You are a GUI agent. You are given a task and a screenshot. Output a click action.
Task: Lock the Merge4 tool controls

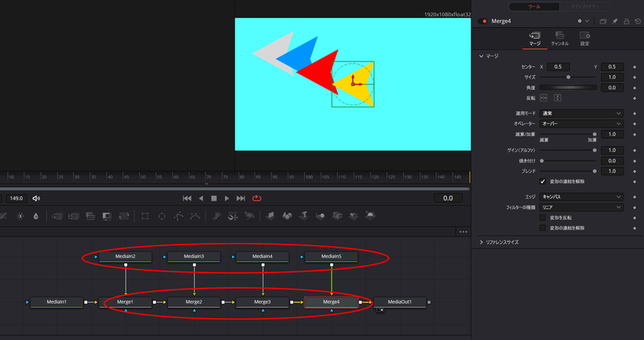(627, 21)
